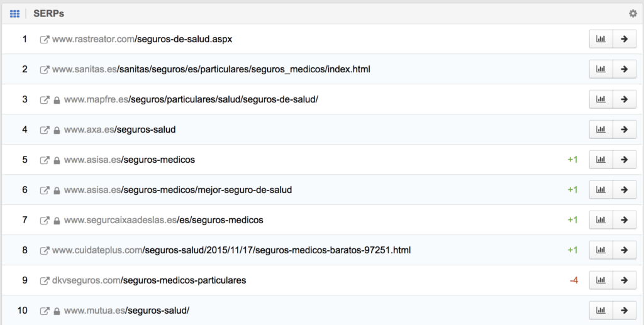This screenshot has width=644, height=325.
Task: View chart for dkvseguros.com ranking
Action: [x=601, y=280]
